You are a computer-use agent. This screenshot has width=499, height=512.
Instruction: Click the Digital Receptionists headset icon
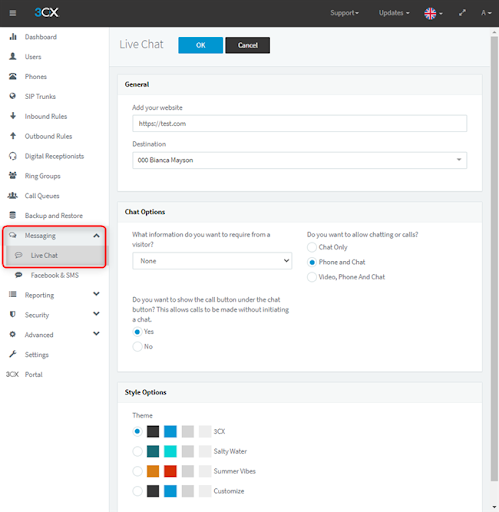(13, 156)
